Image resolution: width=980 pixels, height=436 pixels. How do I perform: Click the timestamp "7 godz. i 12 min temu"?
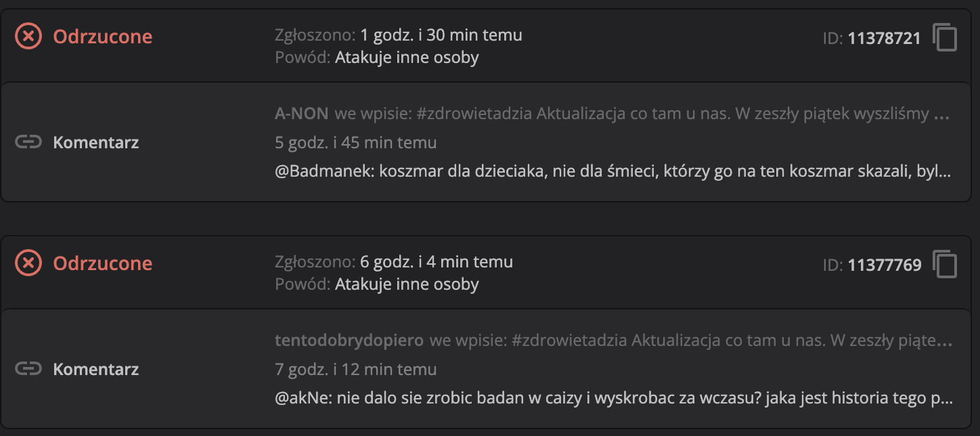tap(355, 370)
